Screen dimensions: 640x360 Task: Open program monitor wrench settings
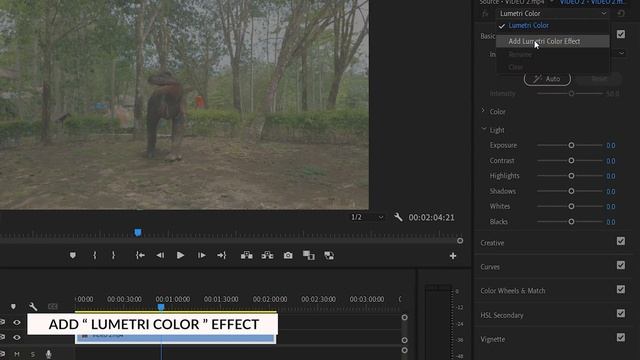[398, 217]
